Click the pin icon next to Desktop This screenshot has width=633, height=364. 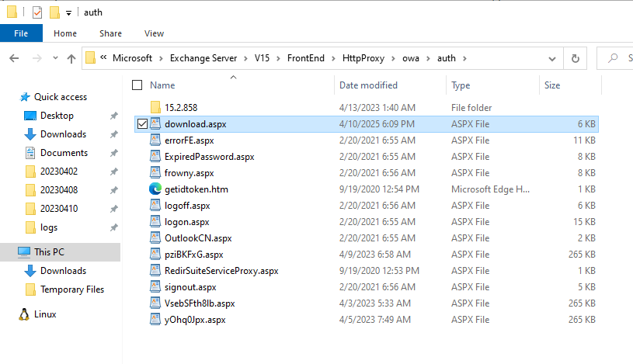[x=114, y=116]
